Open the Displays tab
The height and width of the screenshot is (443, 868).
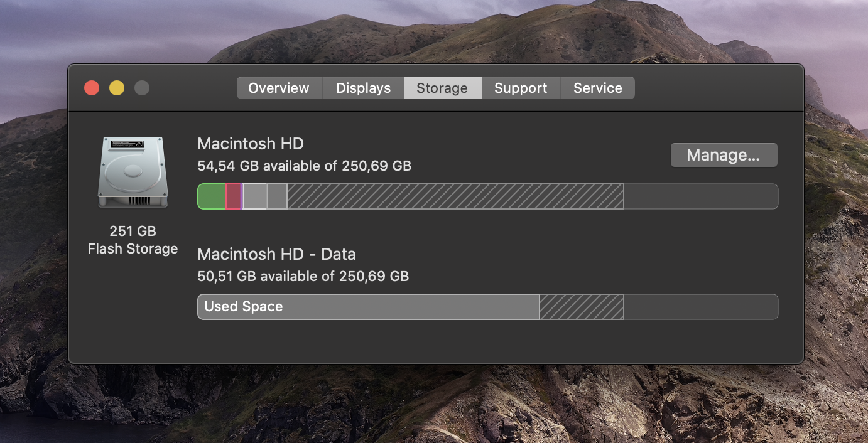(364, 88)
